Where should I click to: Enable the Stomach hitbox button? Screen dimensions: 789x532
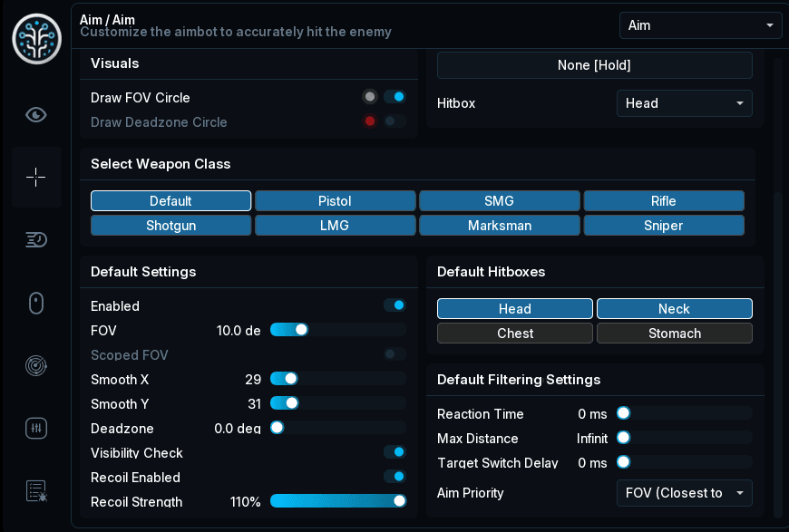tap(674, 334)
